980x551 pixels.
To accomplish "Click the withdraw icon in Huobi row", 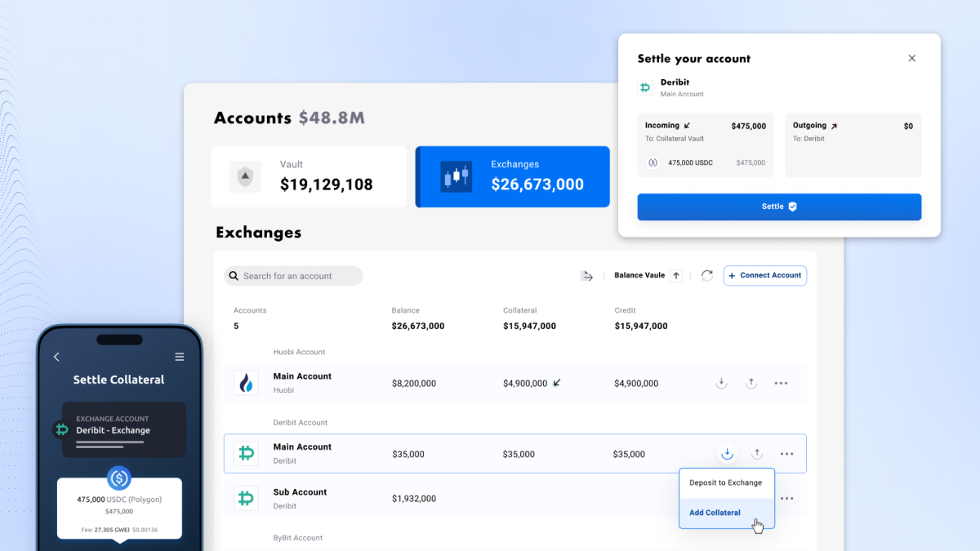I will 751,383.
